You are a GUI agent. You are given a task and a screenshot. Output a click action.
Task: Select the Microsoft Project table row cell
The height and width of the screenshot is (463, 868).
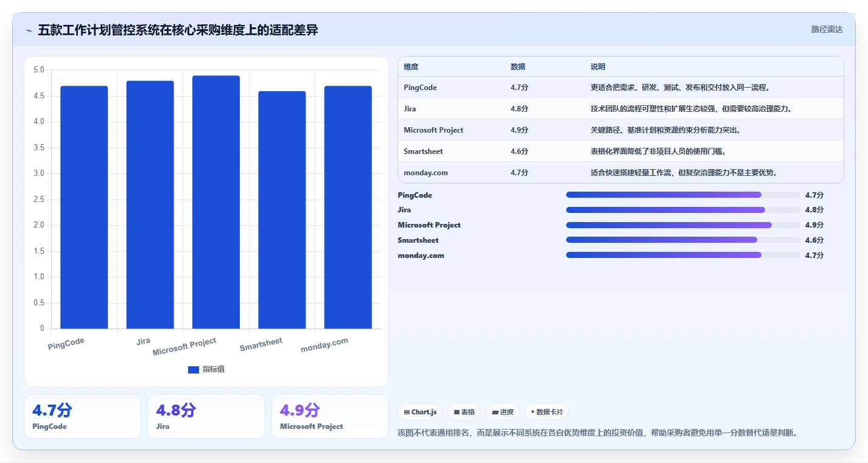coord(433,130)
